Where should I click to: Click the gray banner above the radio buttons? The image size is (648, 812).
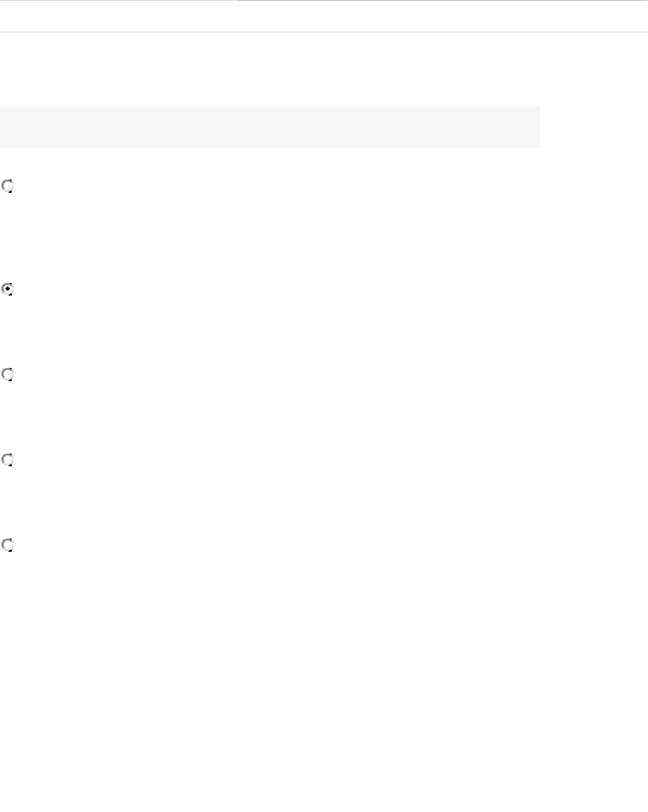pos(270,127)
